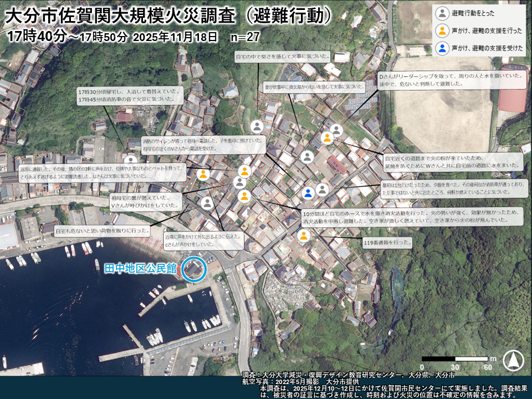Click the orange person icon in the legend

[x=442, y=30]
